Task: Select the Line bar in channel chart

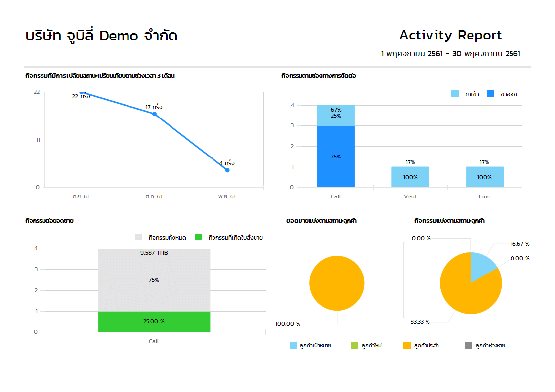Action: [x=484, y=177]
